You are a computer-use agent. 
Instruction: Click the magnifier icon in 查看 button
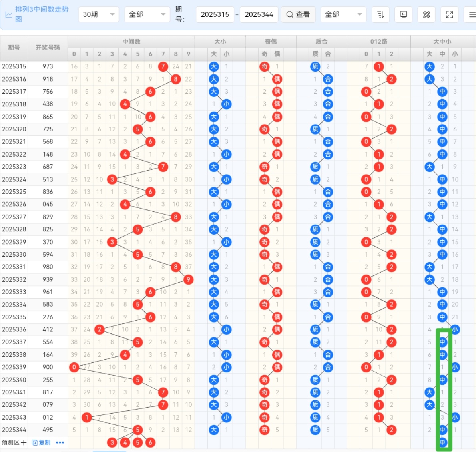290,14
